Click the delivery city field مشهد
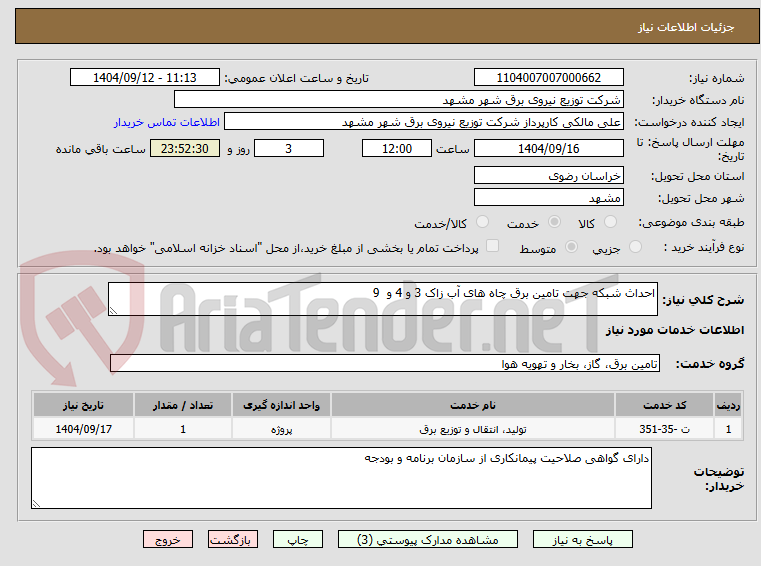The image size is (761, 566). tap(548, 198)
